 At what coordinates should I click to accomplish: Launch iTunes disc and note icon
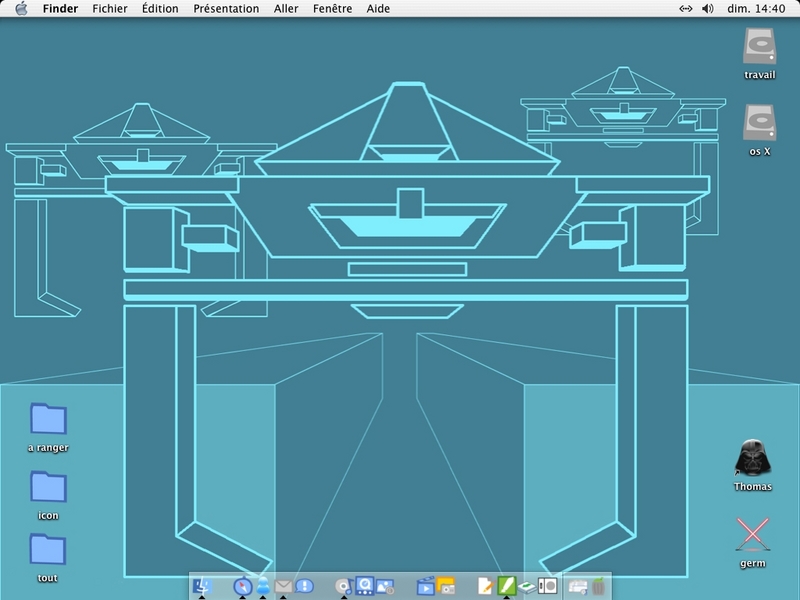[344, 586]
